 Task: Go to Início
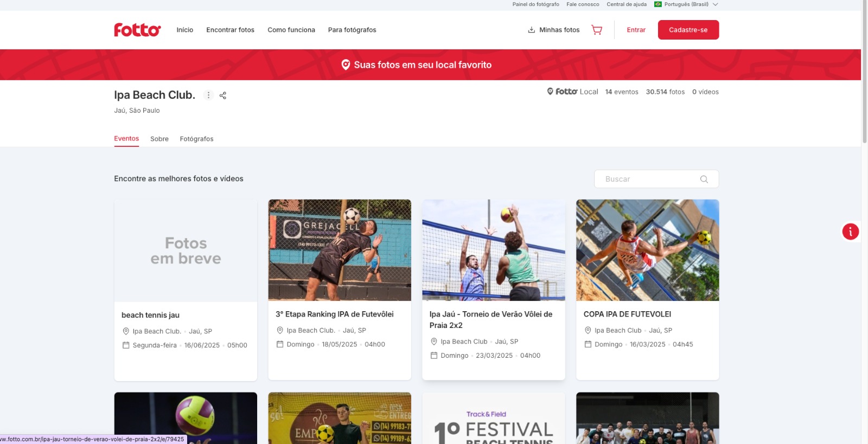click(x=185, y=30)
